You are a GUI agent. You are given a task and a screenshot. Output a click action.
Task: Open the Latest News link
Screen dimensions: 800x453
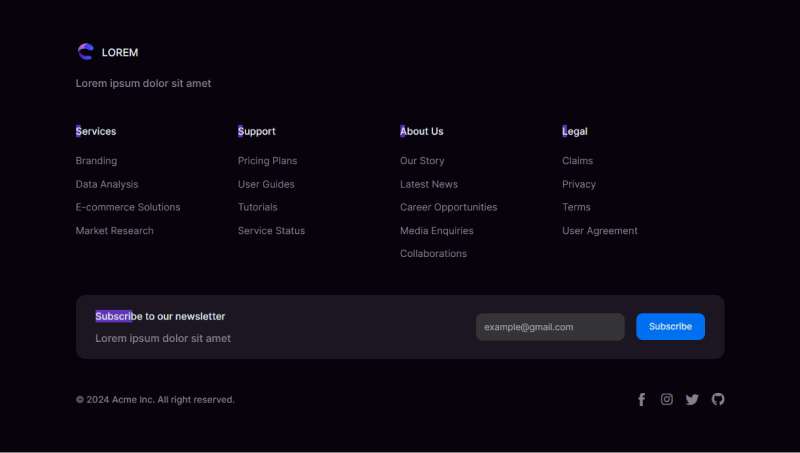coord(429,184)
